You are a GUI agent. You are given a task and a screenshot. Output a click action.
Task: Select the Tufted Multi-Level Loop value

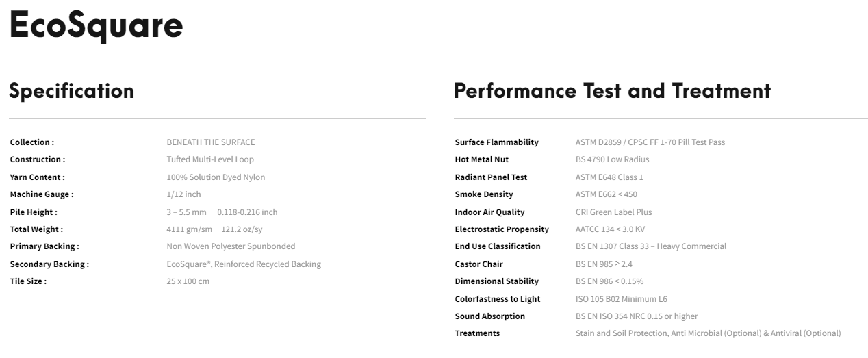[x=210, y=159]
